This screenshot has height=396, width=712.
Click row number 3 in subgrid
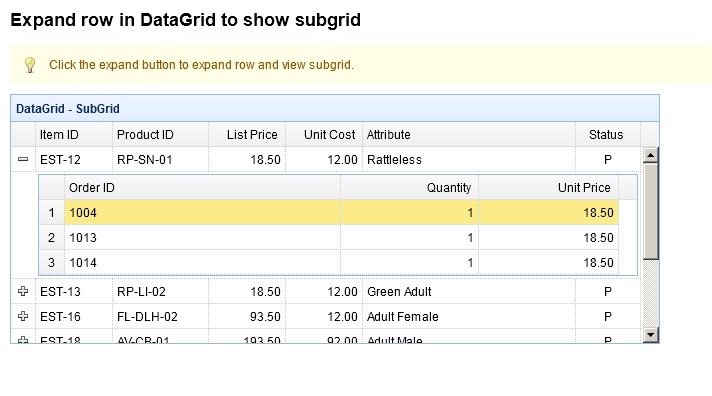51,262
